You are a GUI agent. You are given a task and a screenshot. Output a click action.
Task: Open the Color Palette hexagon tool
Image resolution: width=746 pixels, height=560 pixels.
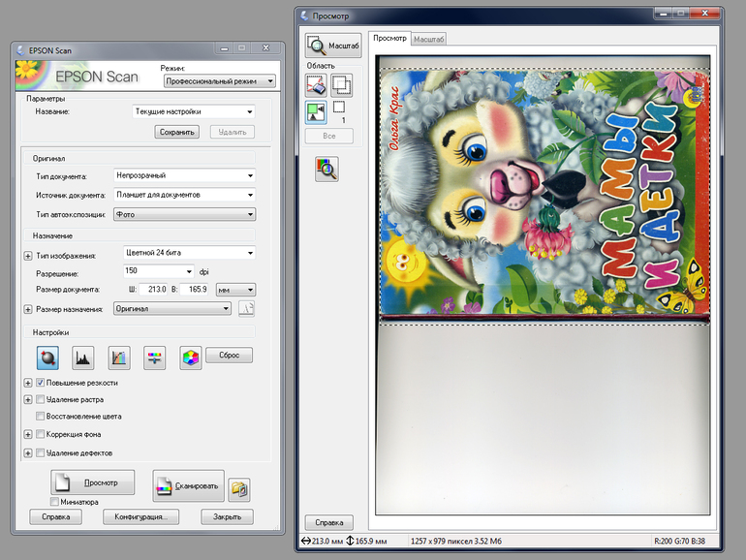click(191, 358)
